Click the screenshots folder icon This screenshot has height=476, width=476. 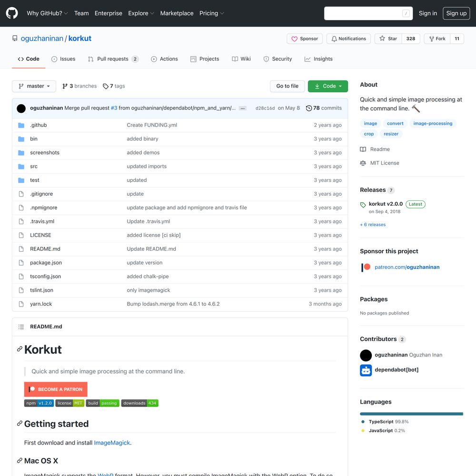[21, 153]
